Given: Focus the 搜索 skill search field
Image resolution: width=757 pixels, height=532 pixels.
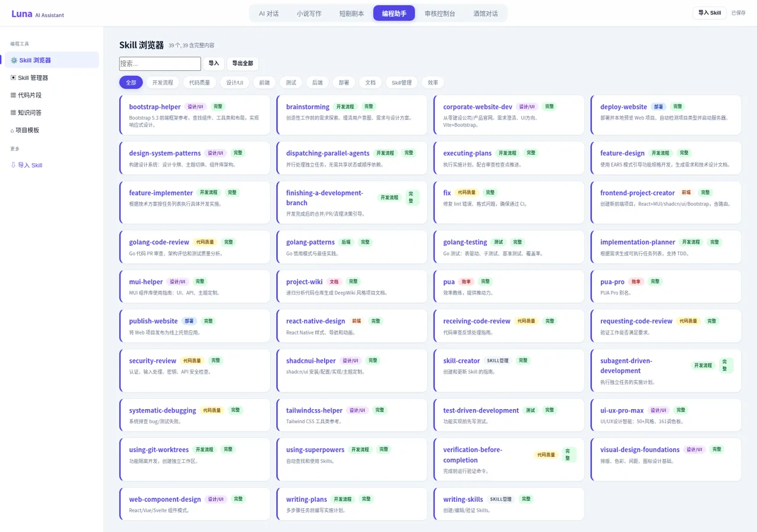Looking at the screenshot, I should [x=160, y=64].
